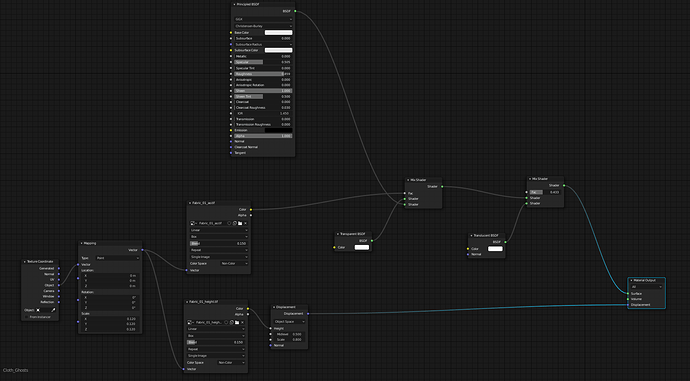Collapse the Displacement node
This screenshot has height=381, width=690.
click(274, 307)
